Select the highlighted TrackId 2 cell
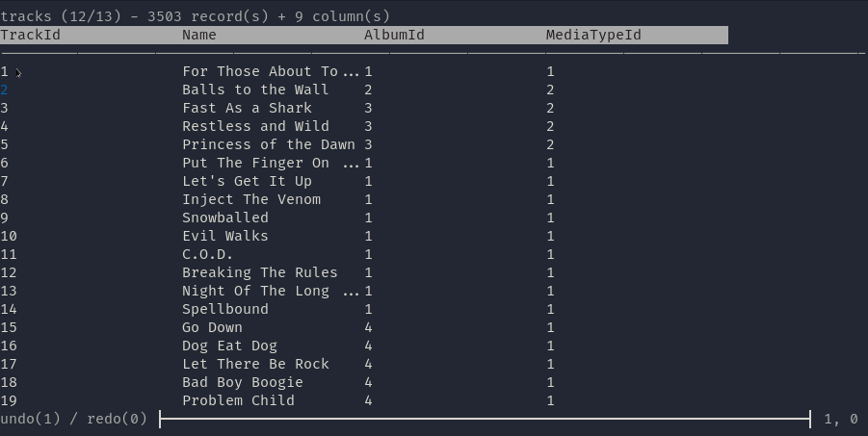 tap(5, 90)
